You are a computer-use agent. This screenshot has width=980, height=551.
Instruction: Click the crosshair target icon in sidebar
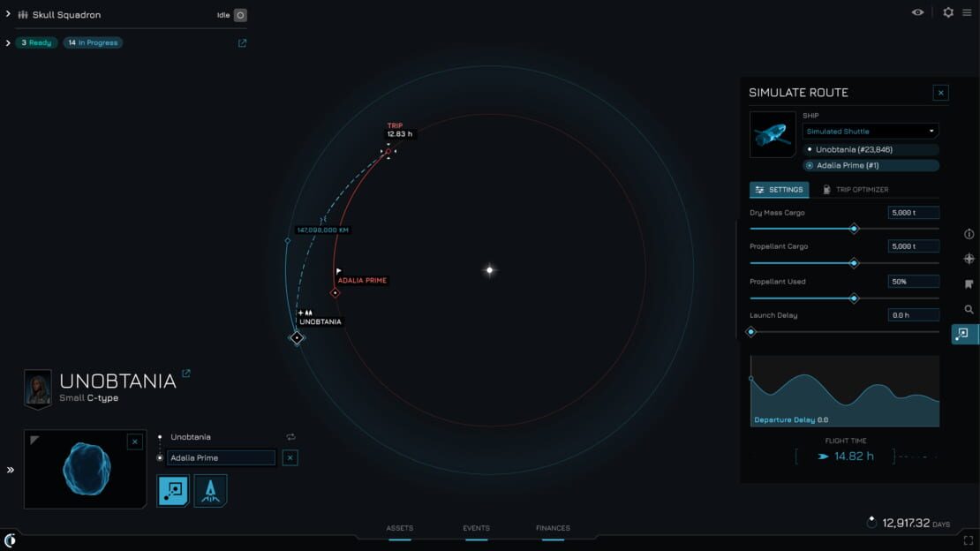pos(969,259)
